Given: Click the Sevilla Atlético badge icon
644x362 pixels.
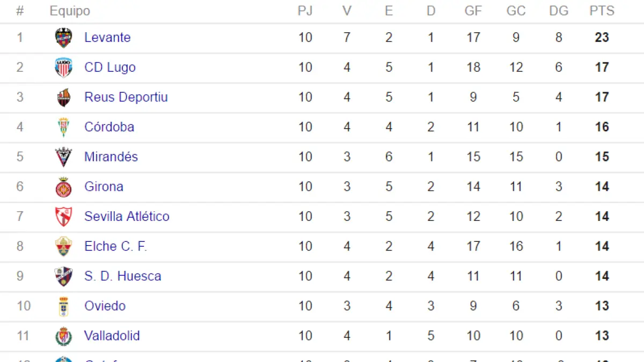Looking at the screenshot, I should (64, 217).
